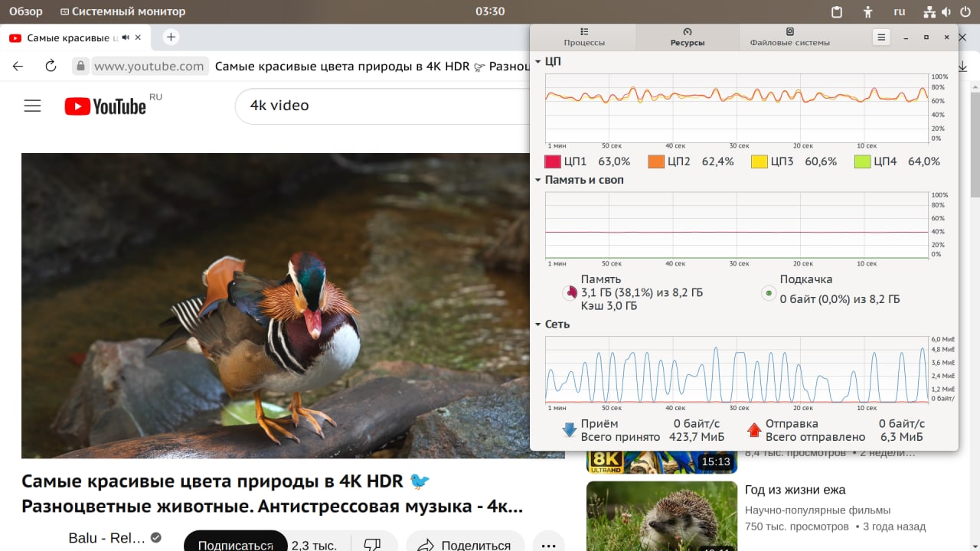Mute the tab using its speaker icon
Screen dimensions: 980x551
(x=126, y=37)
